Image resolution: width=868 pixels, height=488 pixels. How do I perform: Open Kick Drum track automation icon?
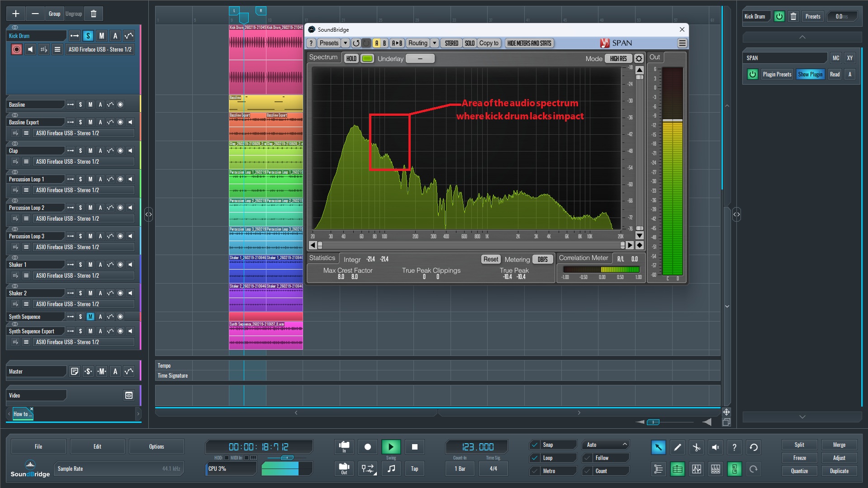click(x=129, y=36)
